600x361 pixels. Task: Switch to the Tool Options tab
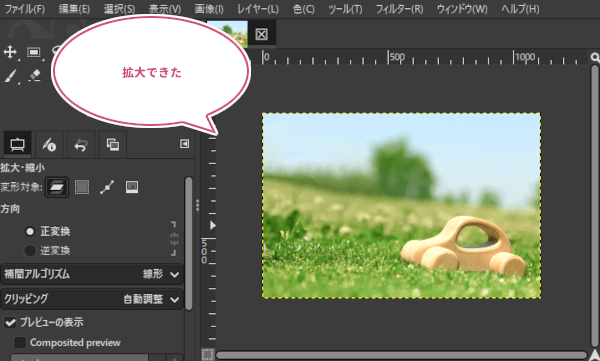pyautogui.click(x=17, y=145)
